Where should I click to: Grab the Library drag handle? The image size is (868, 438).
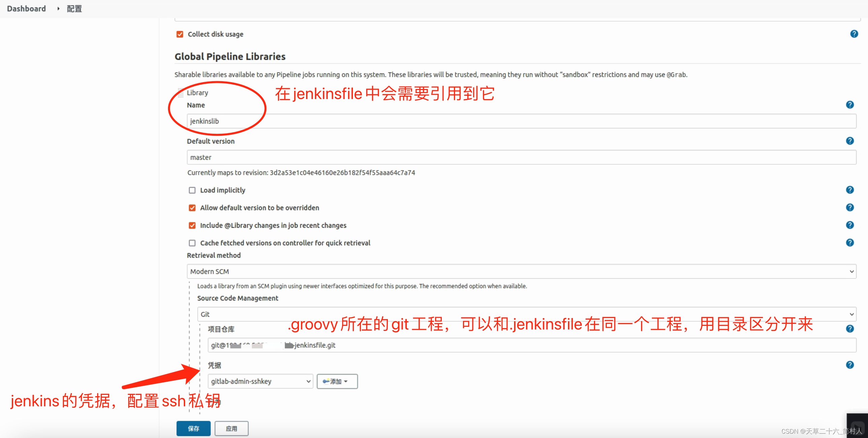[x=180, y=92]
